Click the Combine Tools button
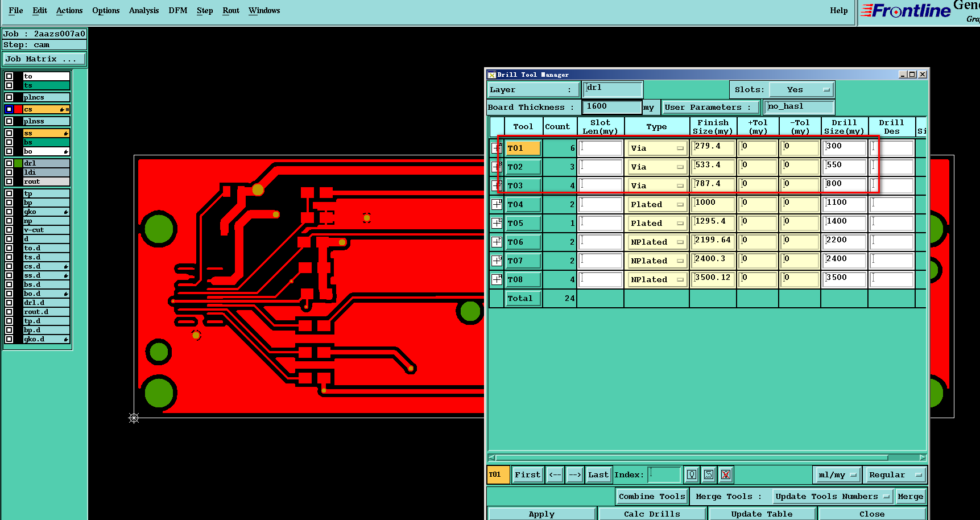This screenshot has height=520, width=980. pos(652,497)
